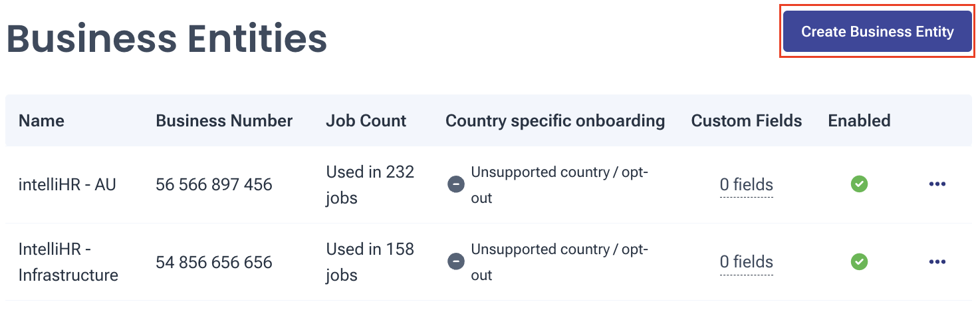This screenshot has height=318, width=980.
Task: Click the Enabled column header
Action: 859,120
